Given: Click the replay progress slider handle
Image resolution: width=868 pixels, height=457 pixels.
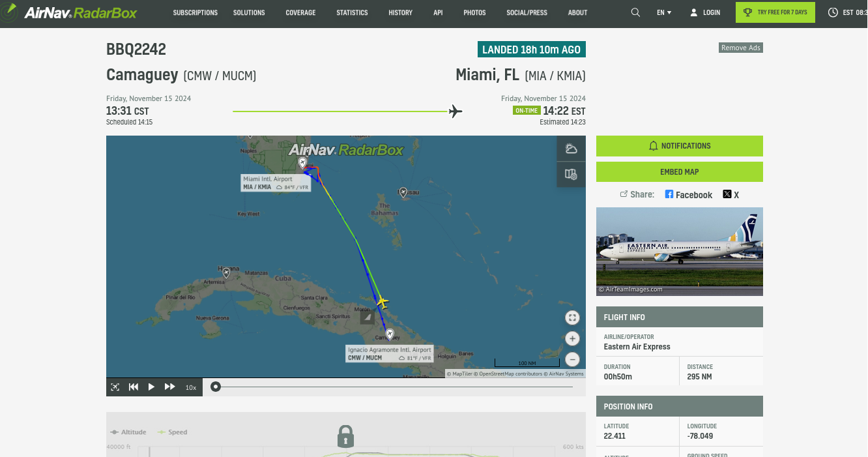Looking at the screenshot, I should tap(215, 387).
